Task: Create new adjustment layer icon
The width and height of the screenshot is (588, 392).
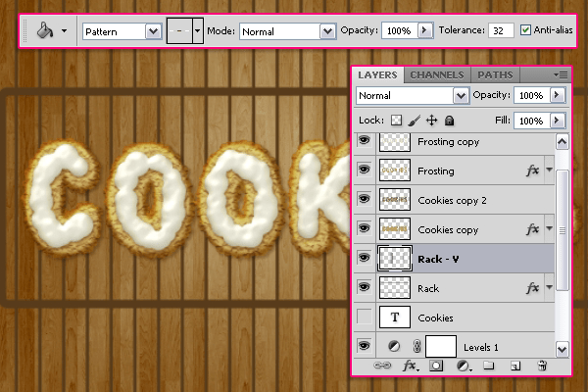Action: pyautogui.click(x=464, y=366)
